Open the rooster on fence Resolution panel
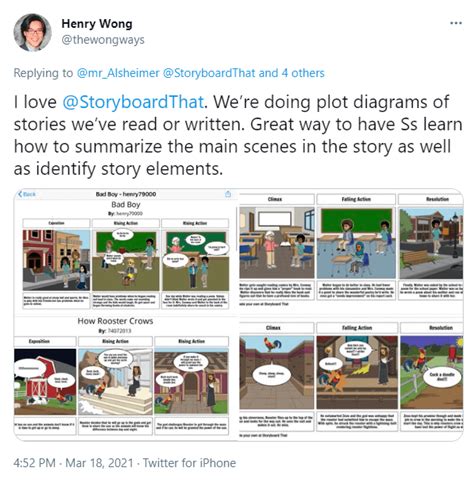474x487 pixels. click(x=432, y=372)
